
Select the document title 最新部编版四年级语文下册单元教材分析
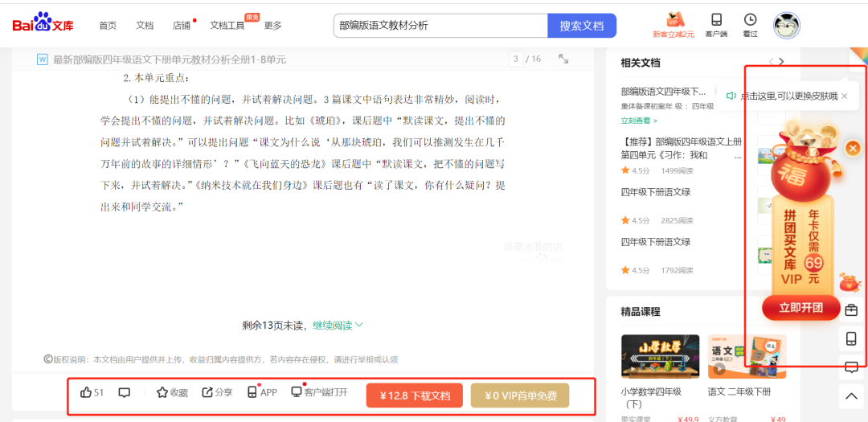pyautogui.click(x=170, y=59)
